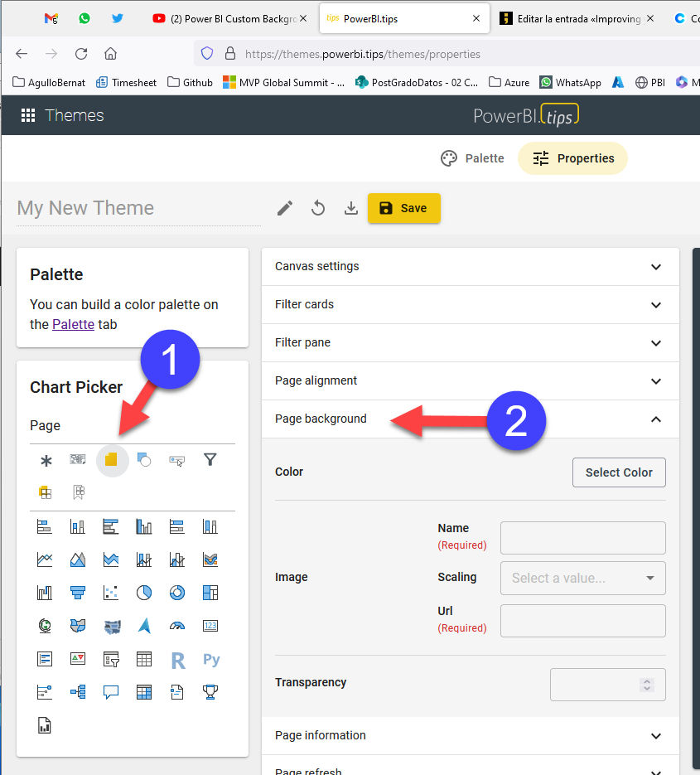This screenshot has height=775, width=700.
Task: Open the Scaling dropdown
Action: pos(583,578)
